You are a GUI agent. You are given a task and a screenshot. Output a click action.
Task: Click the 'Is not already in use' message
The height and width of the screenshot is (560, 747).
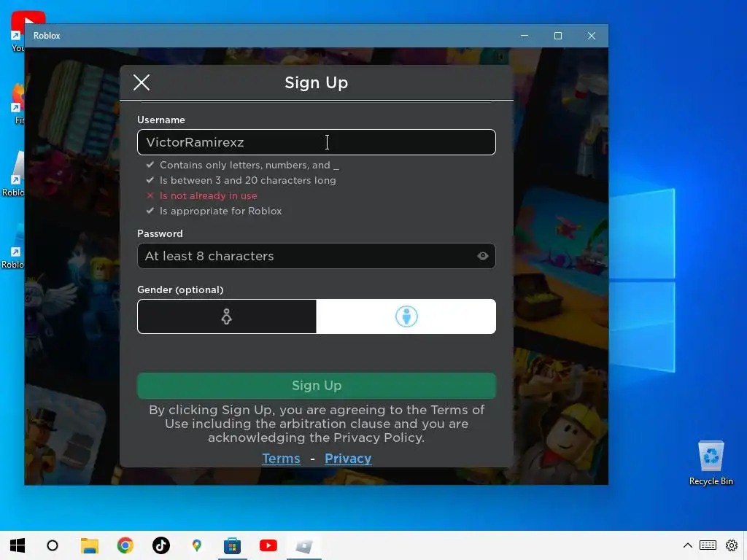pyautogui.click(x=208, y=195)
